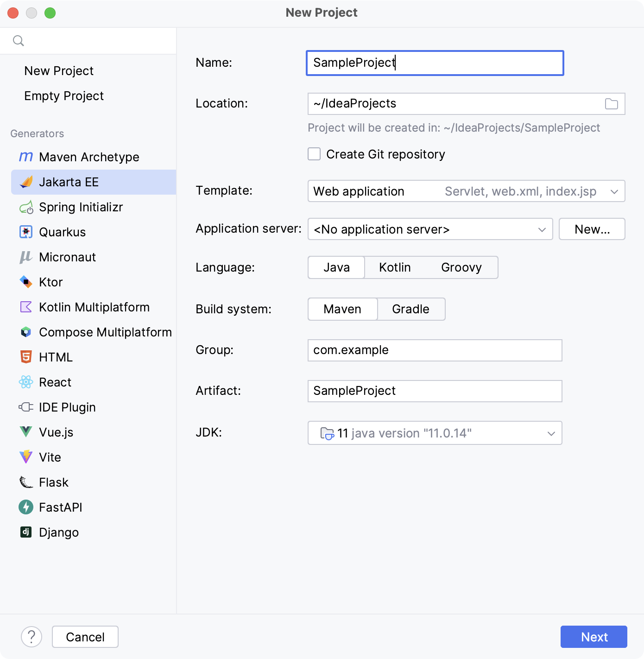Select Kotlin as the language
The height and width of the screenshot is (659, 644).
pos(394,267)
